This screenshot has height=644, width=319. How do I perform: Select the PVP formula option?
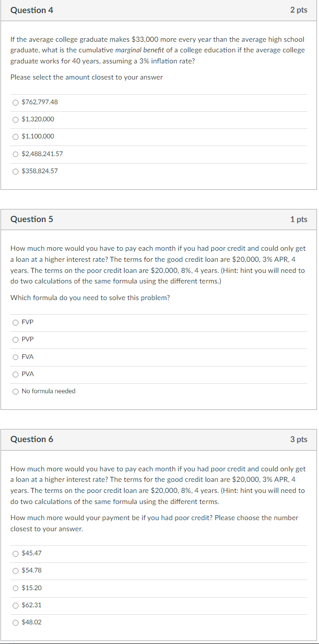tap(16, 339)
